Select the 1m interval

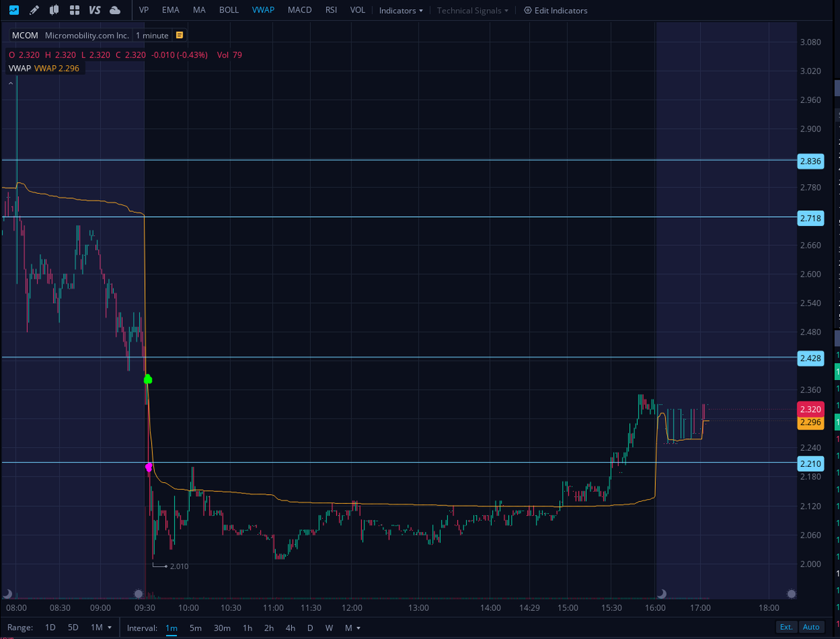tap(171, 628)
